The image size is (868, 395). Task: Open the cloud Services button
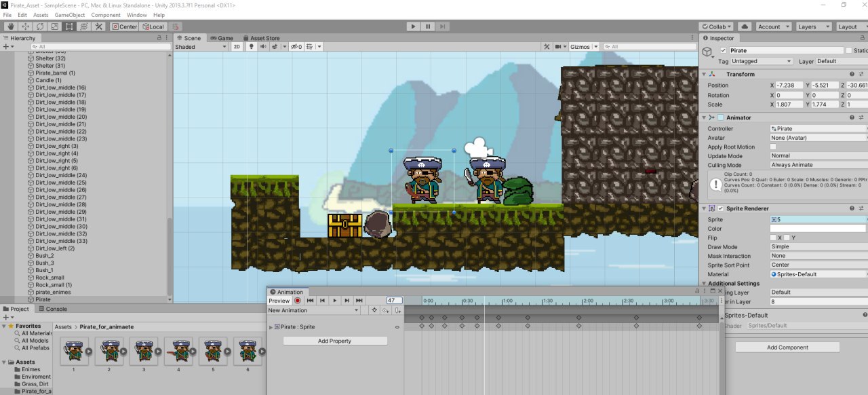(745, 26)
